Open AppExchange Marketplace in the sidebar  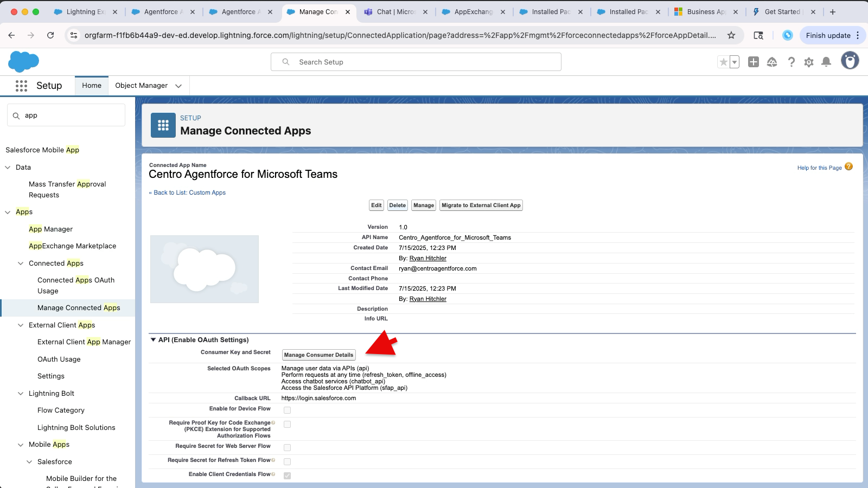(73, 246)
